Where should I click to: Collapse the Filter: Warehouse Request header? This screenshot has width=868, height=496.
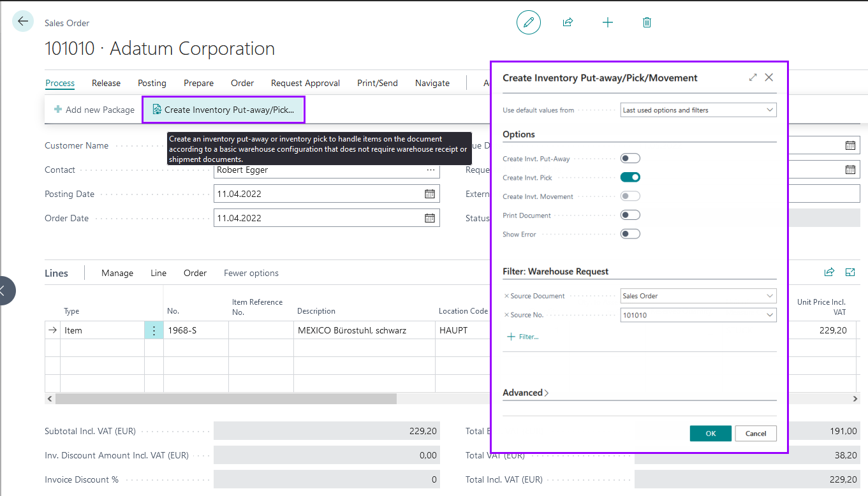(x=555, y=272)
